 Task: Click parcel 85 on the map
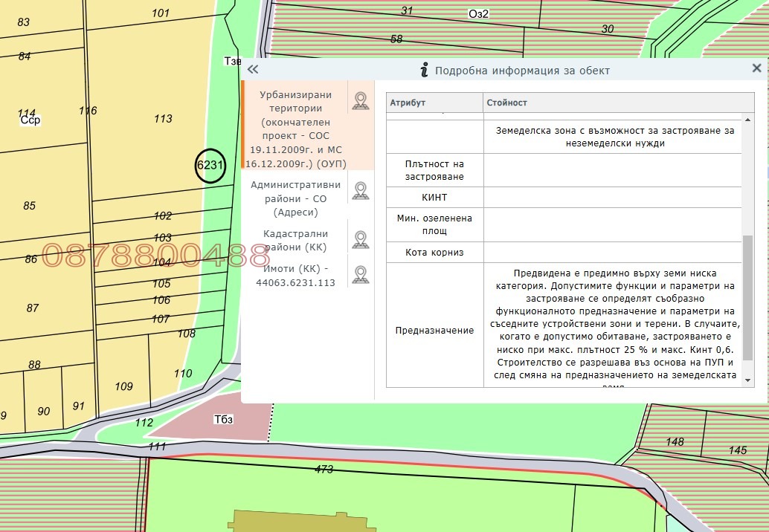[30, 206]
